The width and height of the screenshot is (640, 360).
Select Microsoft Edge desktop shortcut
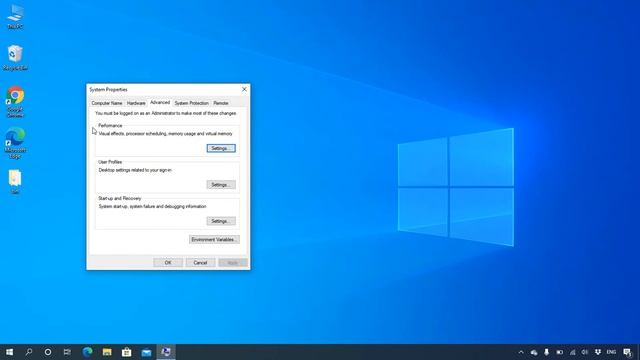pyautogui.click(x=15, y=142)
